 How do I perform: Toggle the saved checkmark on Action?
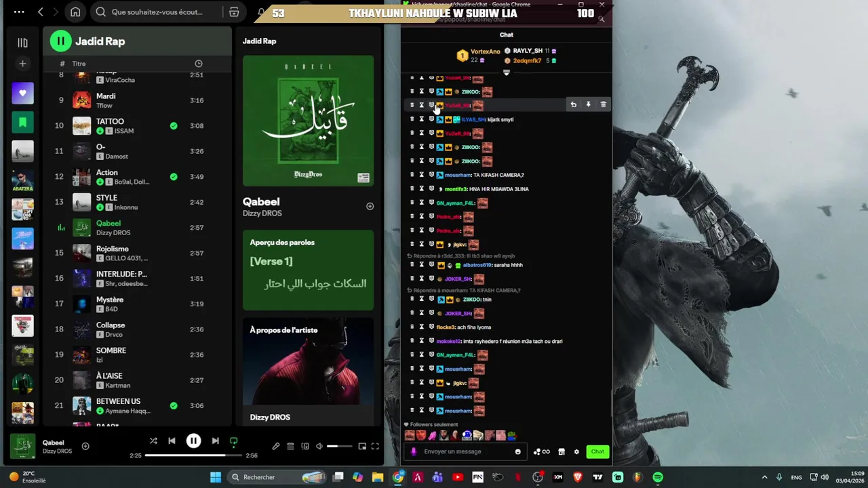pos(174,176)
